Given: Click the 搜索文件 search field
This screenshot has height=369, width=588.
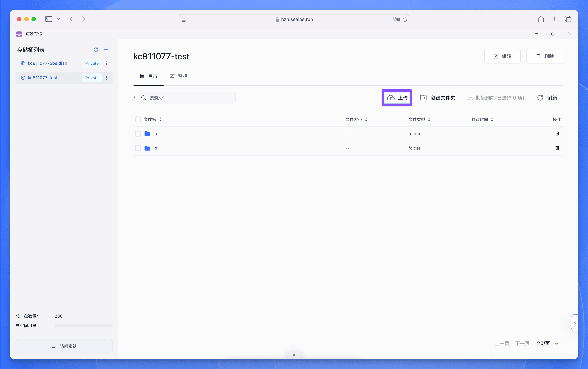Looking at the screenshot, I should pos(186,97).
